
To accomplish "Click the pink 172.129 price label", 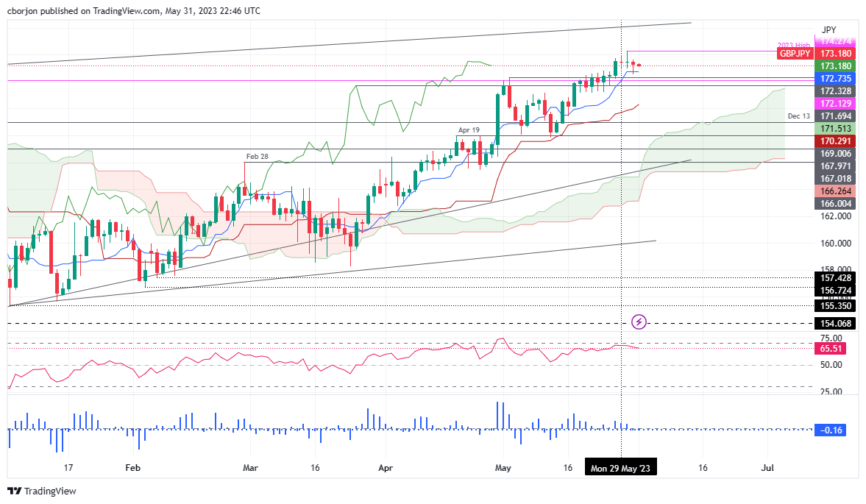I will click(x=836, y=104).
